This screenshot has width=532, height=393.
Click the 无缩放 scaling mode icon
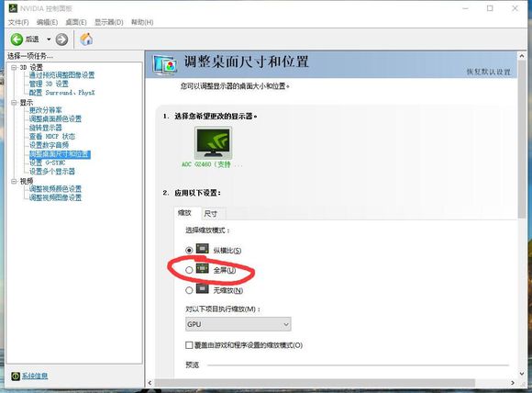coord(203,288)
